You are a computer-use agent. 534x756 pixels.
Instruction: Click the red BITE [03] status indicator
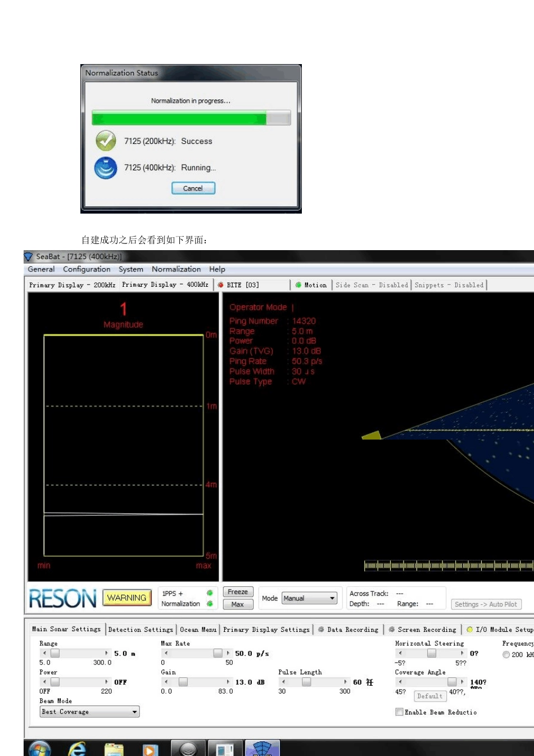221,285
